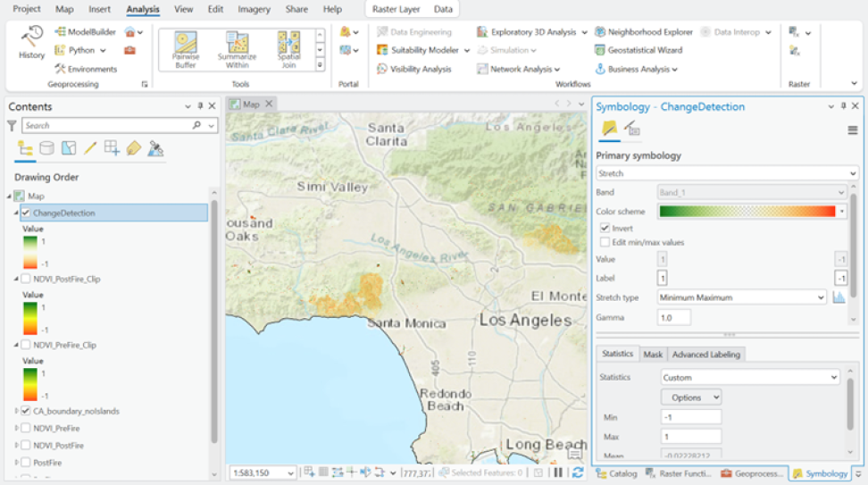Click the Contents search box
Image resolution: width=868 pixels, height=485 pixels.
pyautogui.click(x=108, y=126)
